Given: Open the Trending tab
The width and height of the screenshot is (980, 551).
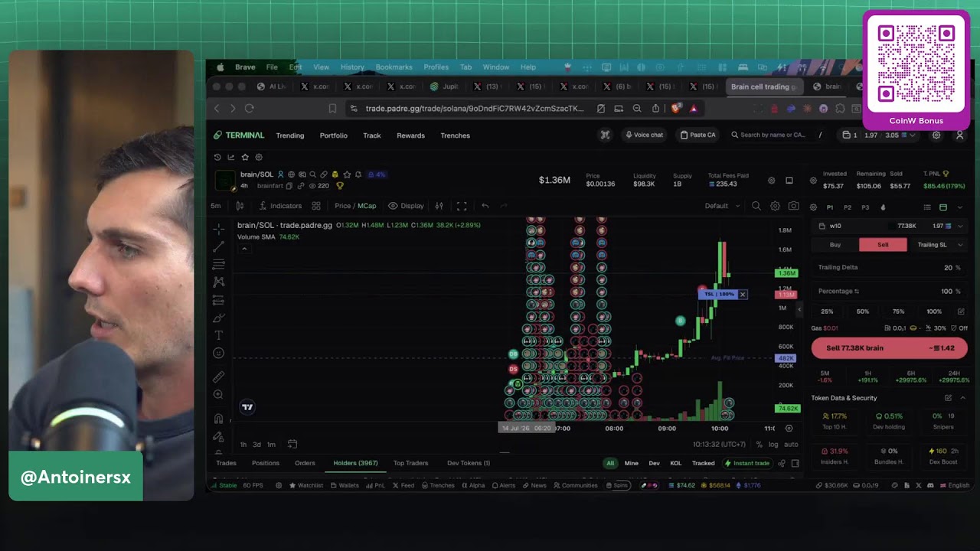Looking at the screenshot, I should coord(290,135).
